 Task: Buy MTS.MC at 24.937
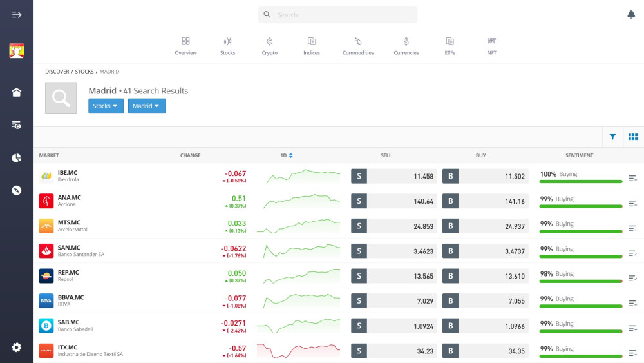tap(486, 226)
